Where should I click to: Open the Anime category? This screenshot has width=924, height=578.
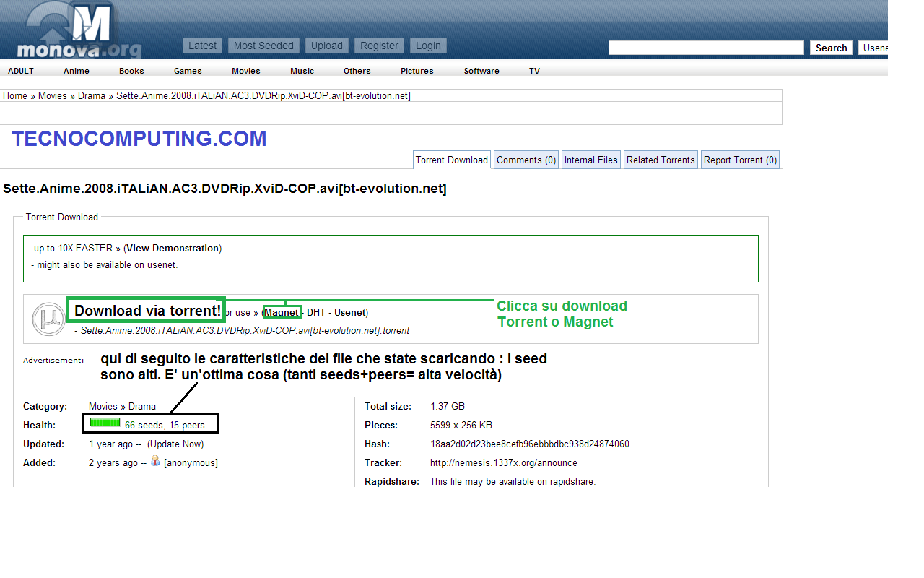click(x=77, y=71)
